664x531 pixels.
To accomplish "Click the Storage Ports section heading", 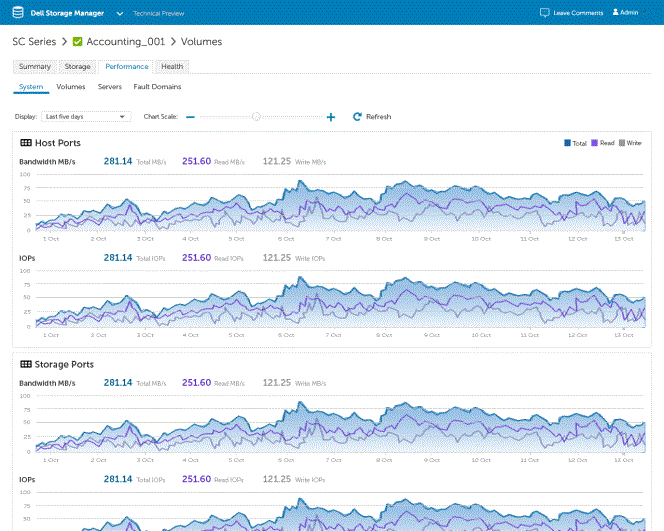I will tap(64, 364).
